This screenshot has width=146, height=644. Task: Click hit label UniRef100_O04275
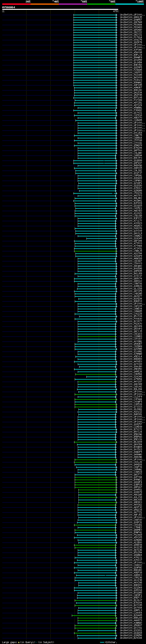point(131,40)
